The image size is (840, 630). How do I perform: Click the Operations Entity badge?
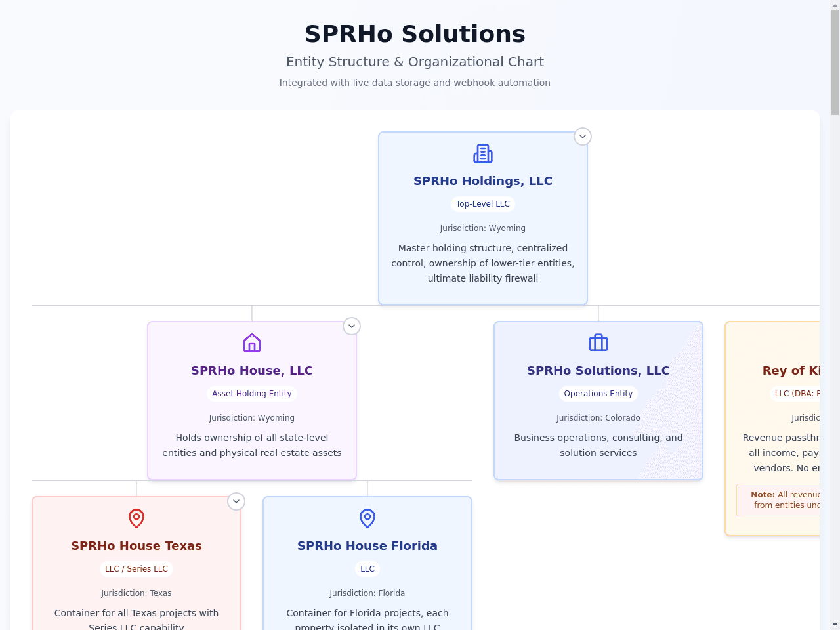pos(598,394)
